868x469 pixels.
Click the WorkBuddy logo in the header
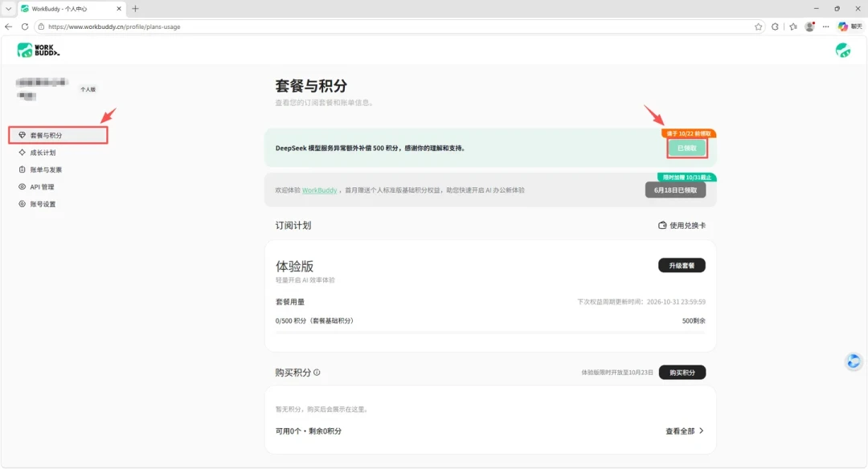tap(39, 51)
